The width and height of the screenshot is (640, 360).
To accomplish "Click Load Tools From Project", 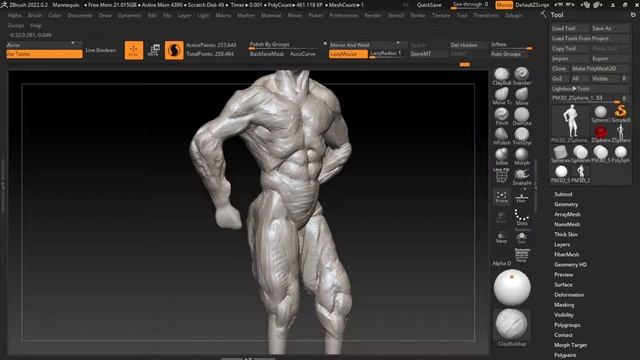I will 590,38.
